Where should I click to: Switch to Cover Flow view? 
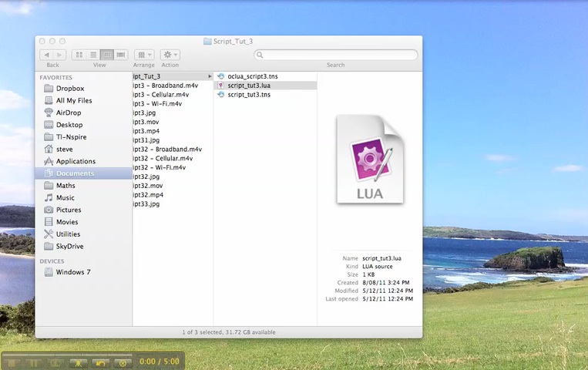[x=121, y=55]
